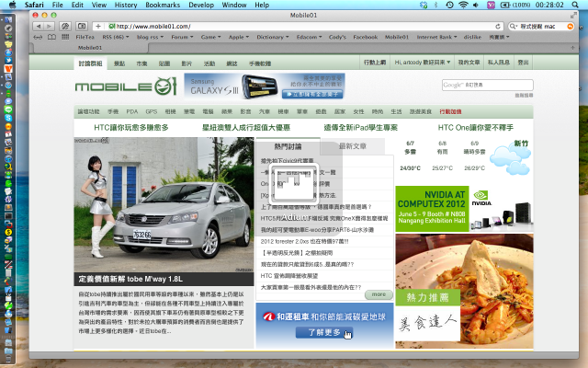Open the Calendar icon in the Dock
Screen dimensions: 588x368
[8, 134]
